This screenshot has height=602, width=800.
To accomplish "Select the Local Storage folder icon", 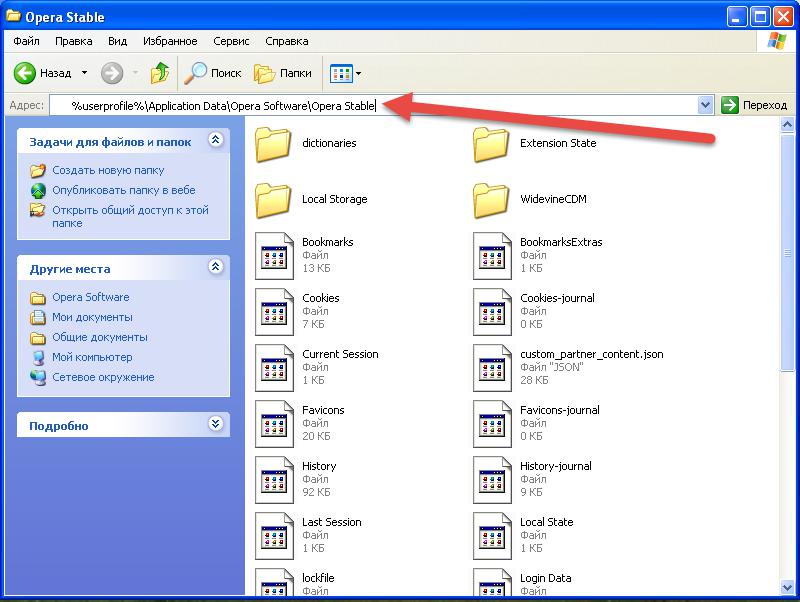I will pos(273,200).
